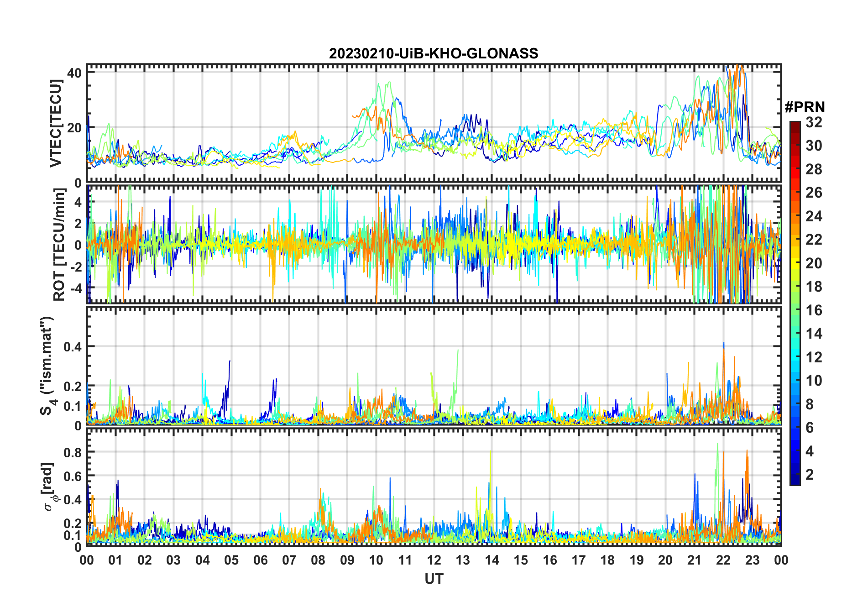The width and height of the screenshot is (868, 607).
Task: Click colorbar tick label 8
Action: point(810,404)
